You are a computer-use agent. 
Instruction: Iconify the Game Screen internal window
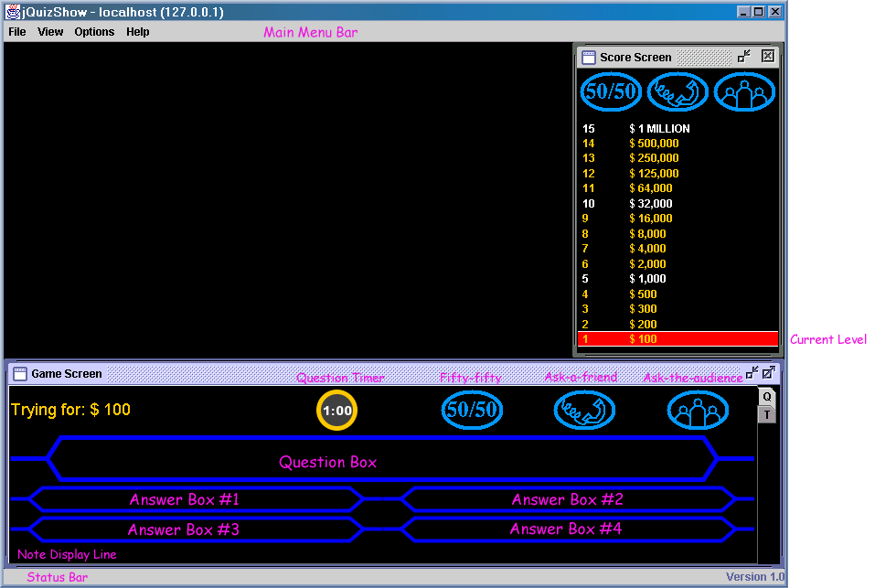[752, 373]
